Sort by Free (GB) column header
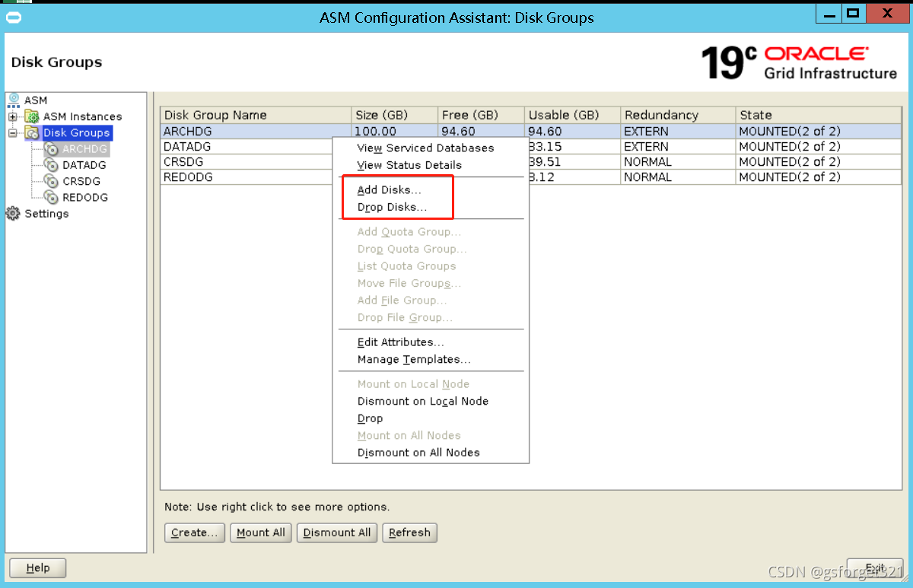This screenshot has height=588, width=913. (x=481, y=115)
